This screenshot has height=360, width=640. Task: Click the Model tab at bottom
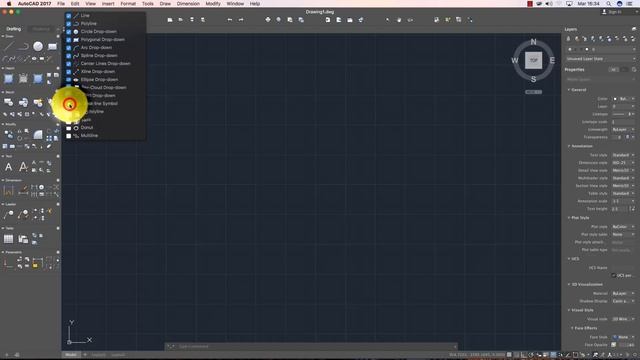click(x=71, y=355)
